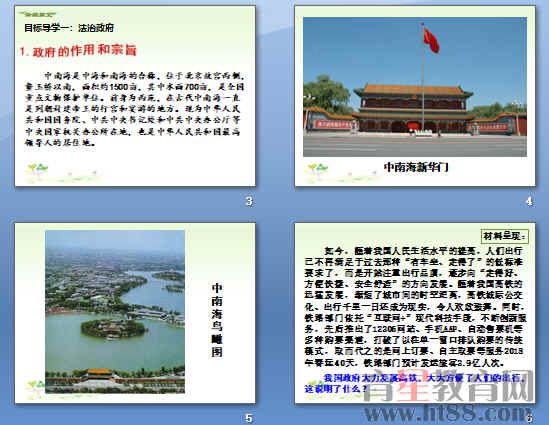Click the vertical 中南海鸟瞰图 caption
This screenshot has height=425, width=549.
pos(217,320)
